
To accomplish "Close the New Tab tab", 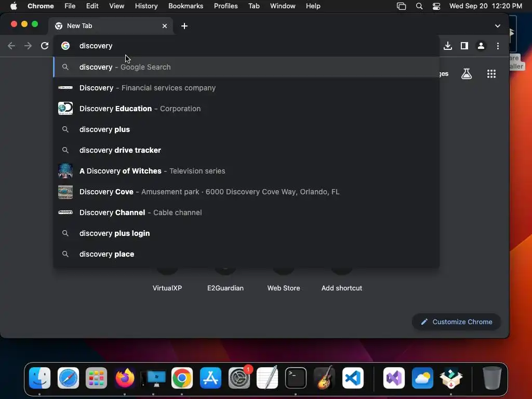I will point(165,26).
